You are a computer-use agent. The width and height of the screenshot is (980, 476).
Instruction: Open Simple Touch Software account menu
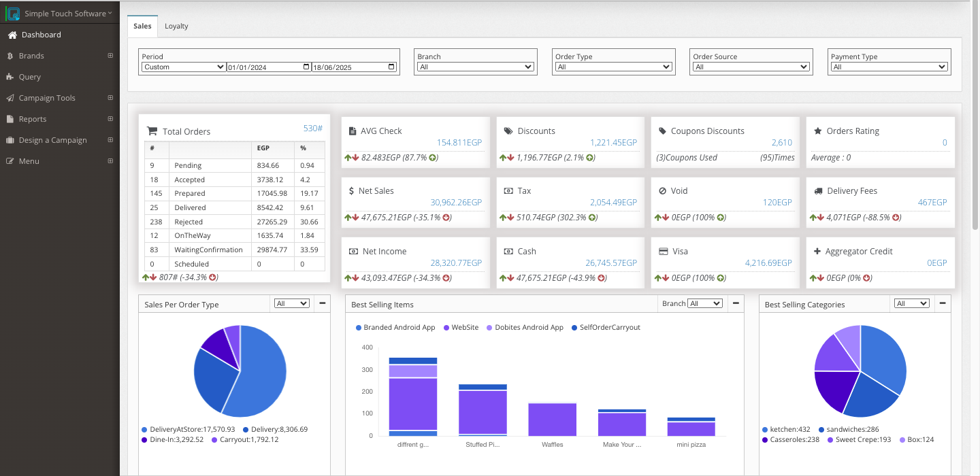pos(68,13)
